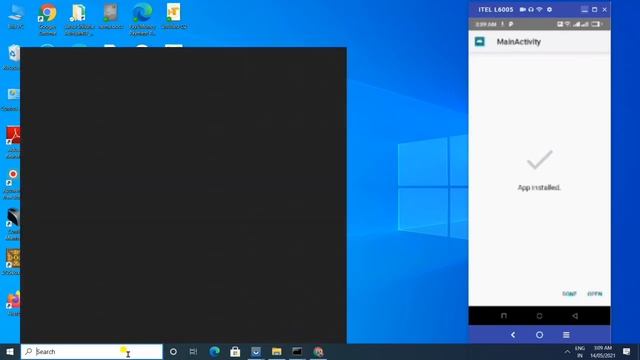
Task: Click the taskbar Search box
Action: pos(91,351)
